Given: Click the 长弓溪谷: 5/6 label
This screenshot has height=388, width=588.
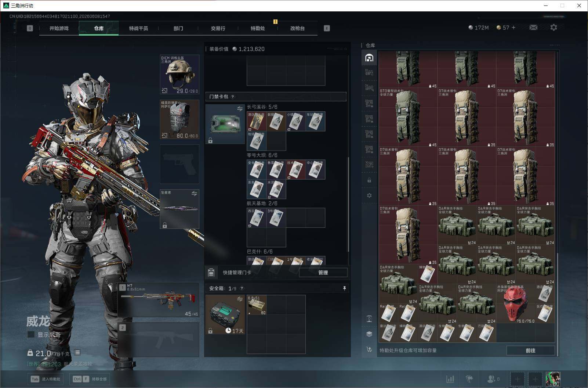Looking at the screenshot, I should 262,107.
